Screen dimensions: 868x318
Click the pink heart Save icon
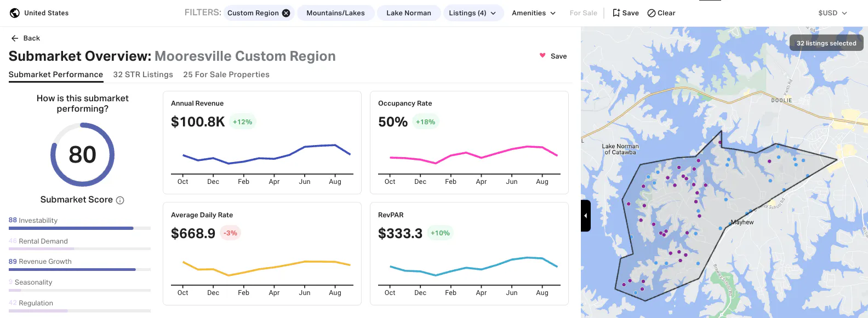(x=542, y=55)
